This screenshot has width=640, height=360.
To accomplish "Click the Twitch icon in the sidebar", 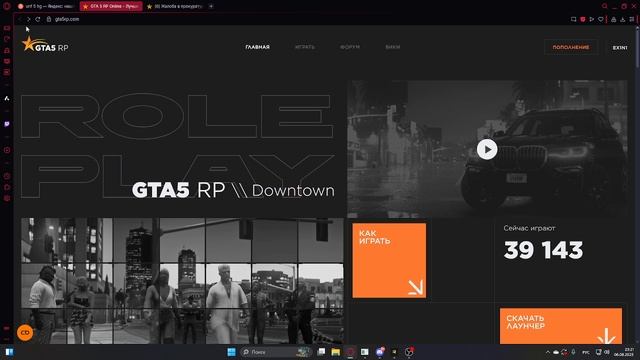I will [x=7, y=124].
